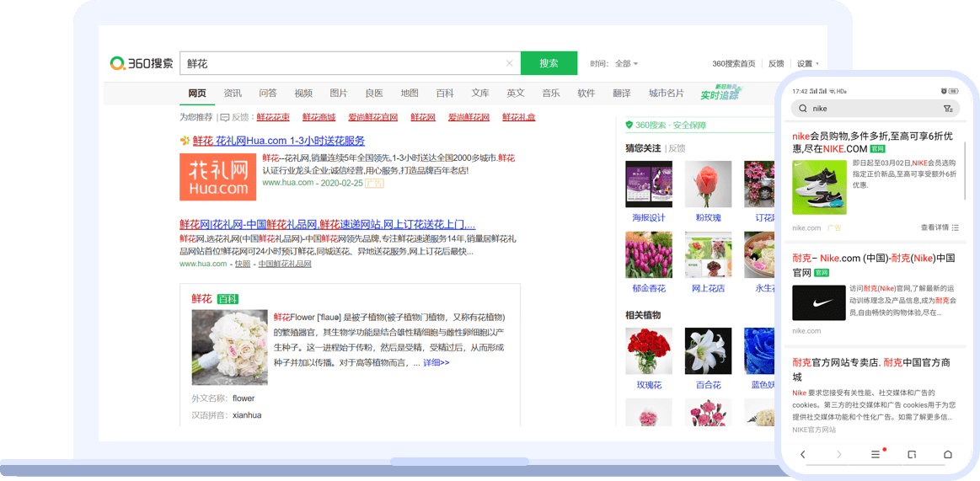Switch to the 软件 tab
The width and height of the screenshot is (980, 481).
click(586, 93)
